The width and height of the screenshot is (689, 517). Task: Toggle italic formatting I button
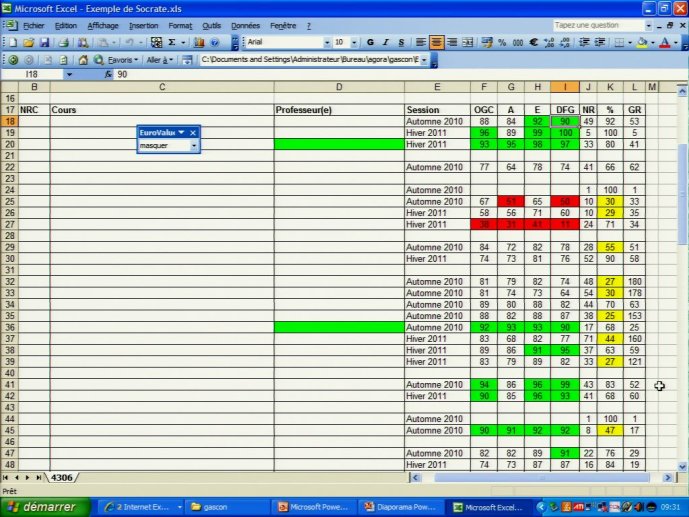click(385, 42)
